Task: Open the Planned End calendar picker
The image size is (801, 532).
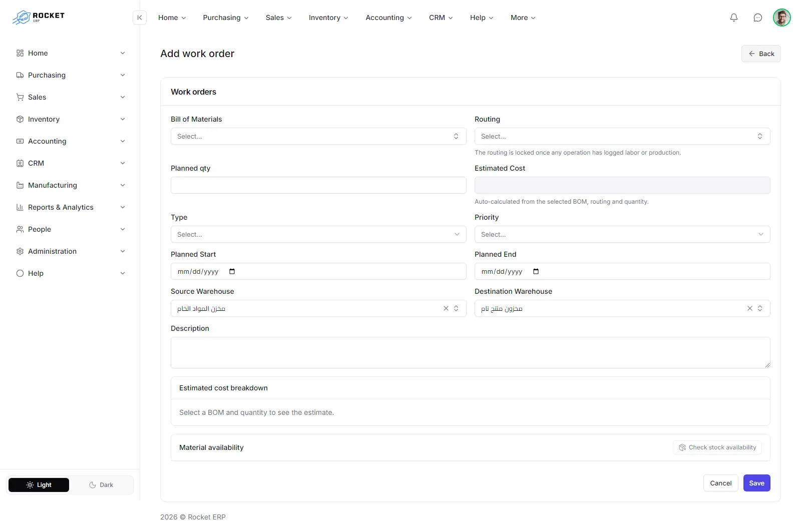Action: (x=536, y=271)
